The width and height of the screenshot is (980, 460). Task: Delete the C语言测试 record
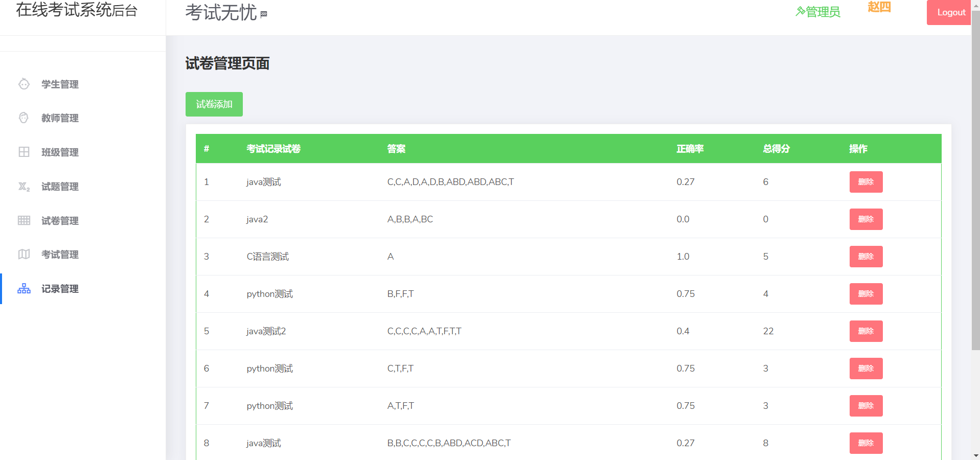(x=866, y=257)
